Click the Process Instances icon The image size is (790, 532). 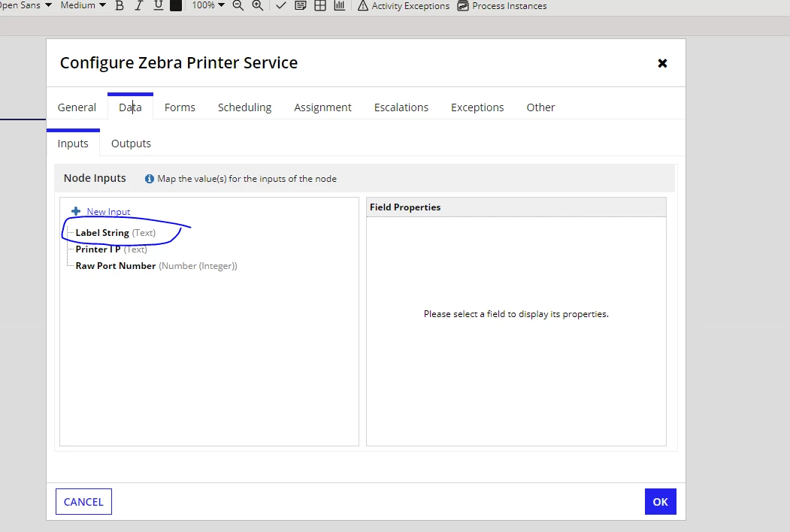click(463, 5)
